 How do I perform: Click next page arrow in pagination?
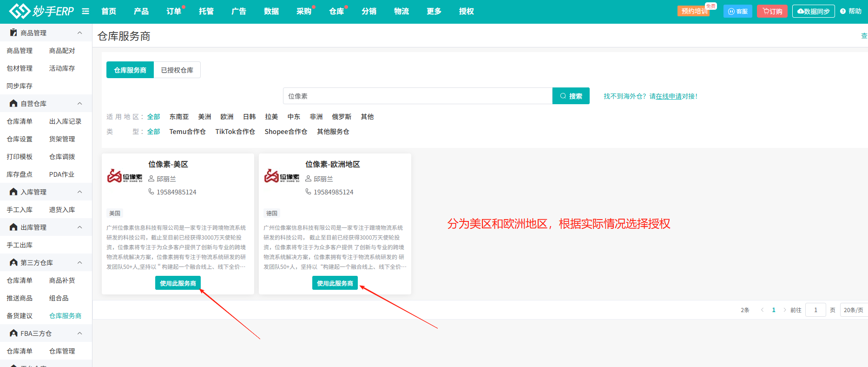[785, 310]
